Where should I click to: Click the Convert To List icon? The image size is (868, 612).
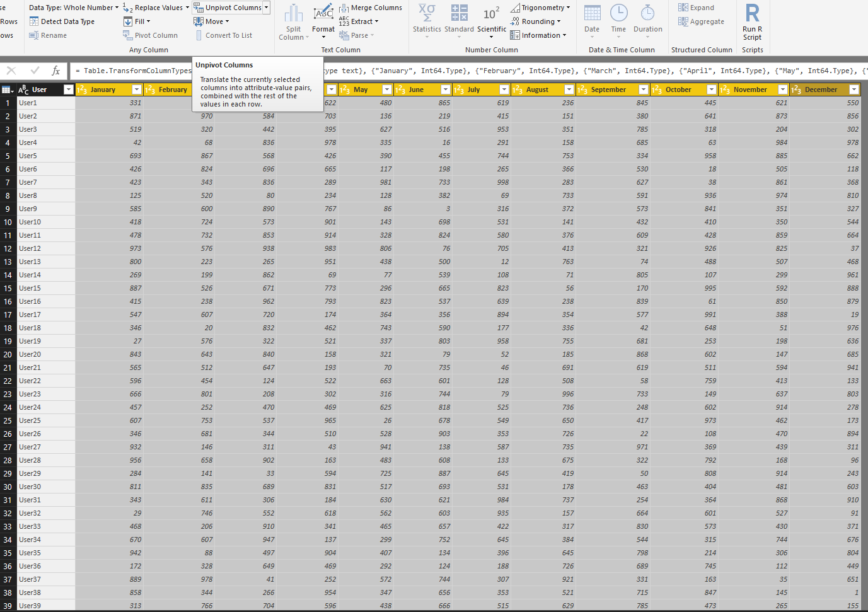coord(199,35)
